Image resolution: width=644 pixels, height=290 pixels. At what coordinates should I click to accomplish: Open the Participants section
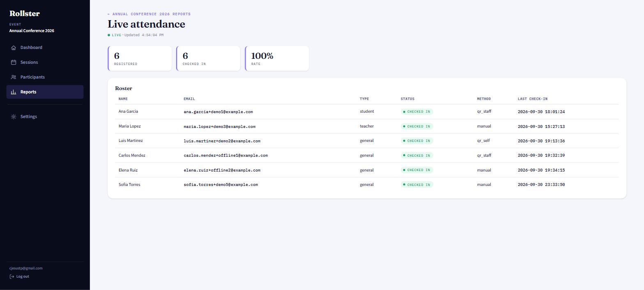(45, 77)
